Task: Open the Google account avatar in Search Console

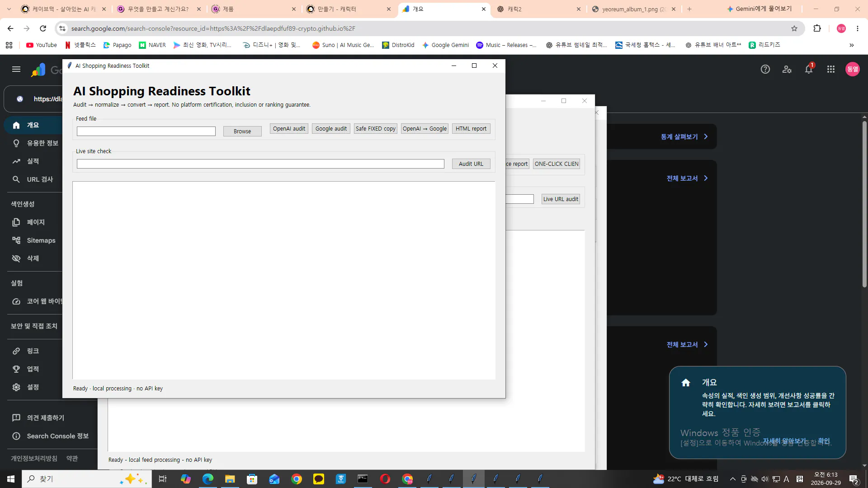Action: pyautogui.click(x=853, y=69)
